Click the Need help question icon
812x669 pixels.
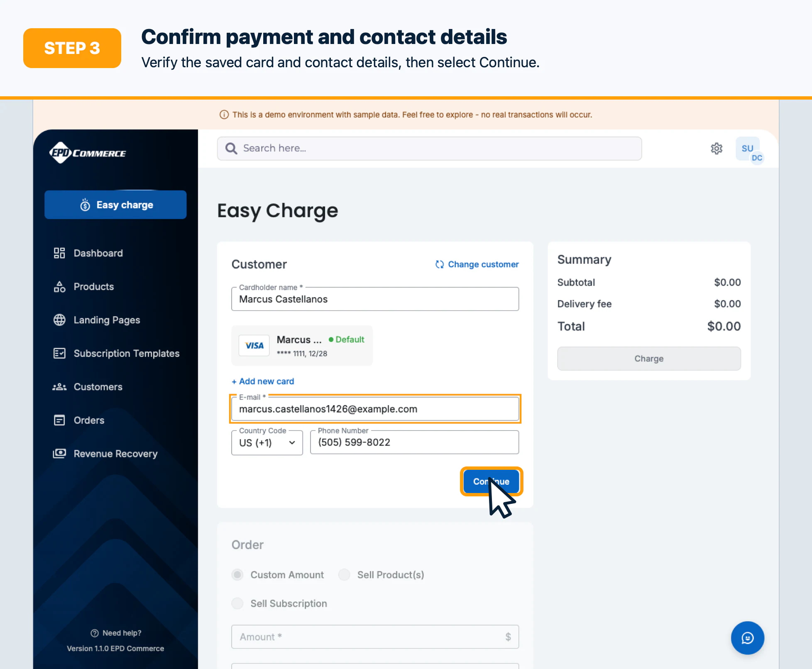coord(95,633)
